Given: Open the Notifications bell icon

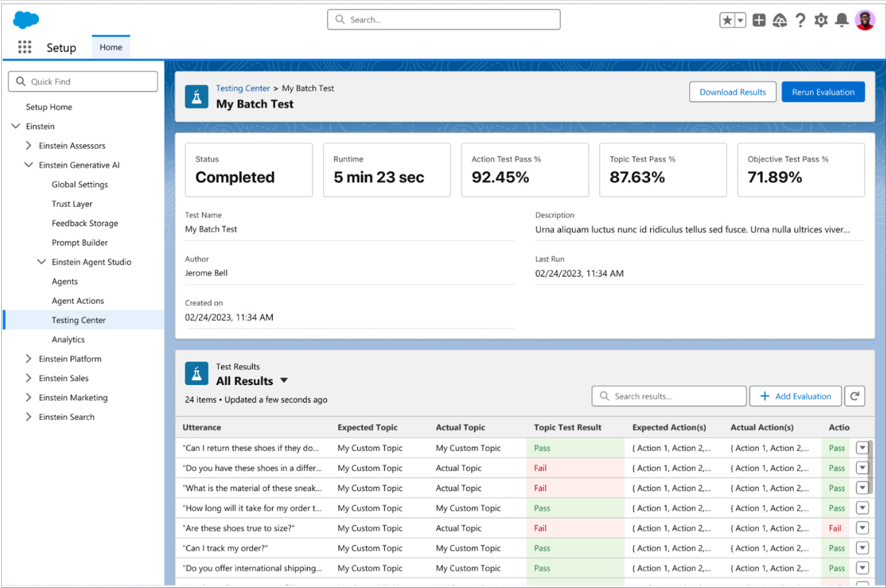Looking at the screenshot, I should 842,21.
